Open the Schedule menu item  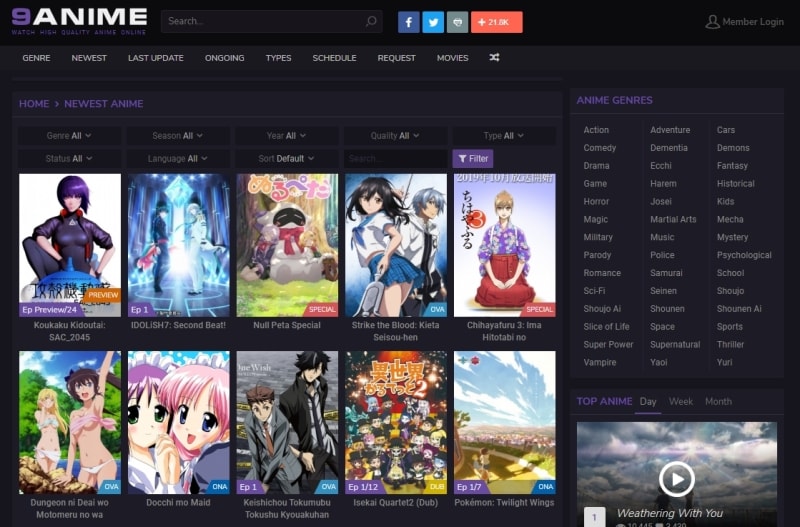pos(334,58)
